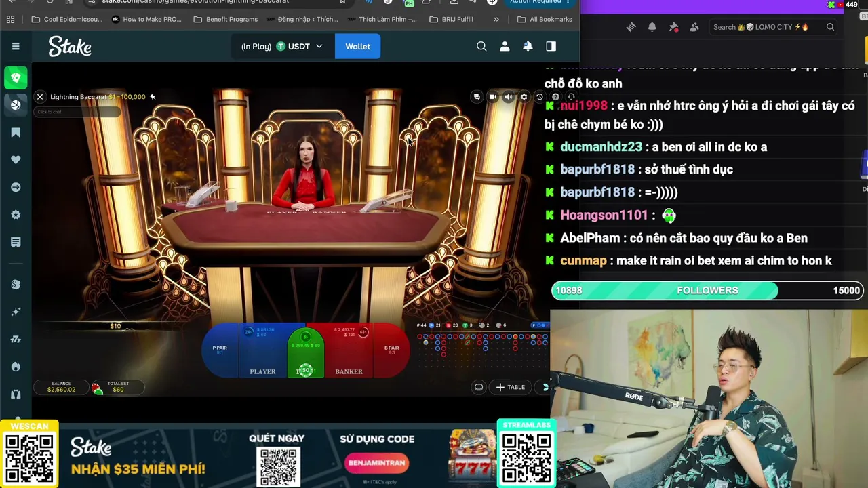The image size is (868, 488).
Task: Open the 'Cool Epidemicsou...' bookmark folder
Action: (x=66, y=19)
